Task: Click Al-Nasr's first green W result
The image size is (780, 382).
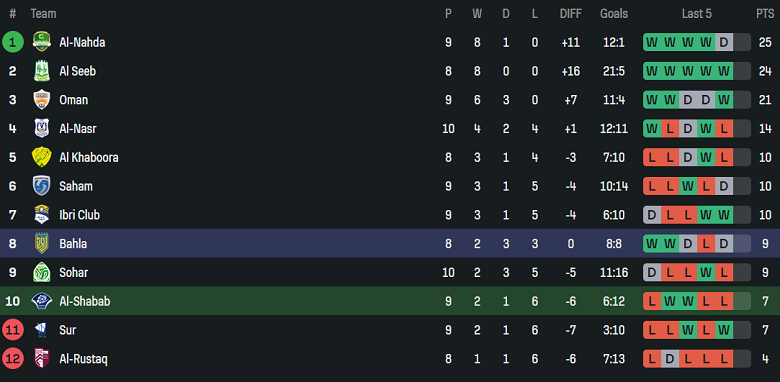Action: click(652, 128)
